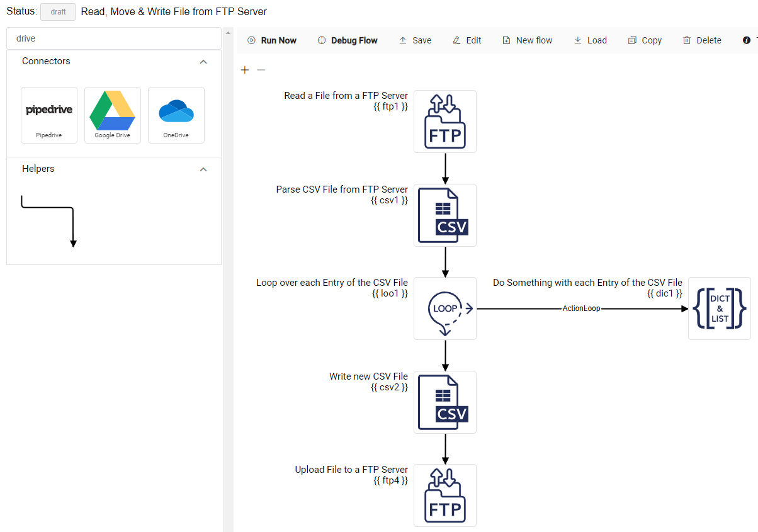This screenshot has height=532, width=758.
Task: Select the csv1 Parse CSV node
Action: (445, 215)
